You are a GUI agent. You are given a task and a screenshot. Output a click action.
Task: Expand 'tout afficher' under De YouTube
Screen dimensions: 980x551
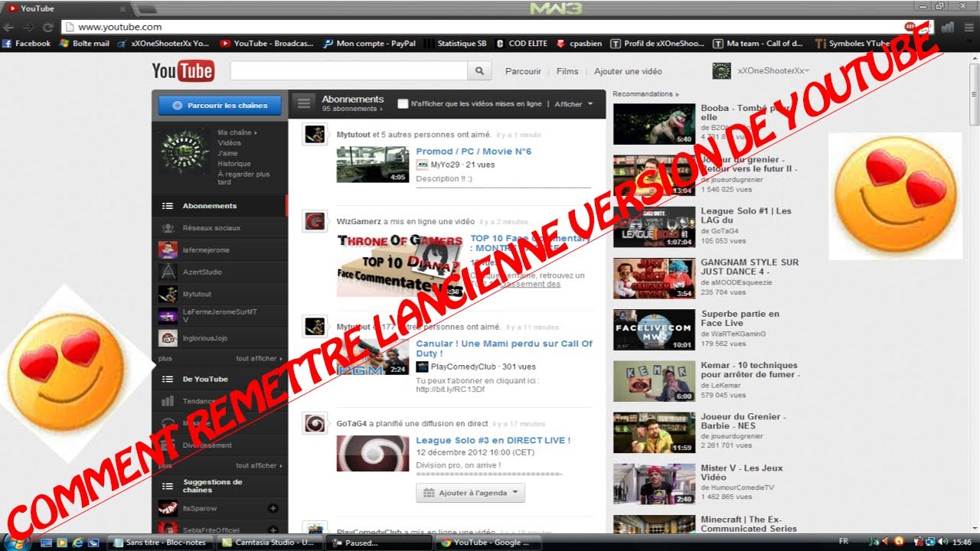(258, 465)
